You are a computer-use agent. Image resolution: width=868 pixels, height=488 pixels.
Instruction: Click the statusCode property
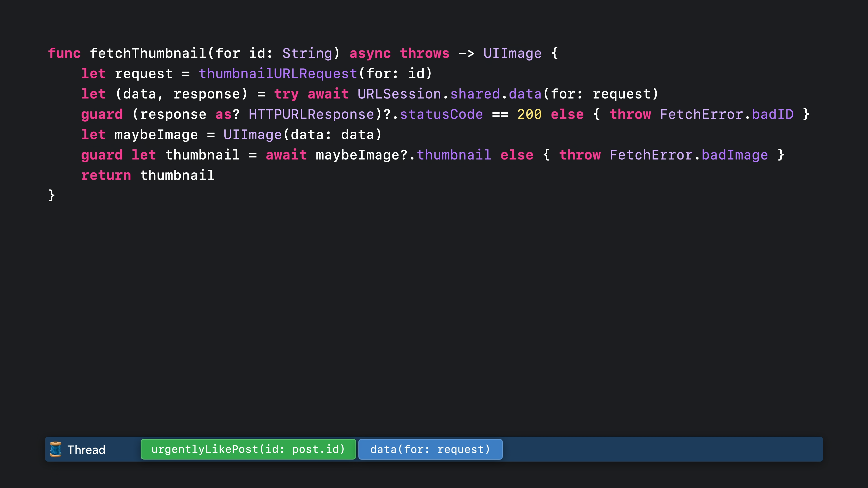click(x=441, y=115)
